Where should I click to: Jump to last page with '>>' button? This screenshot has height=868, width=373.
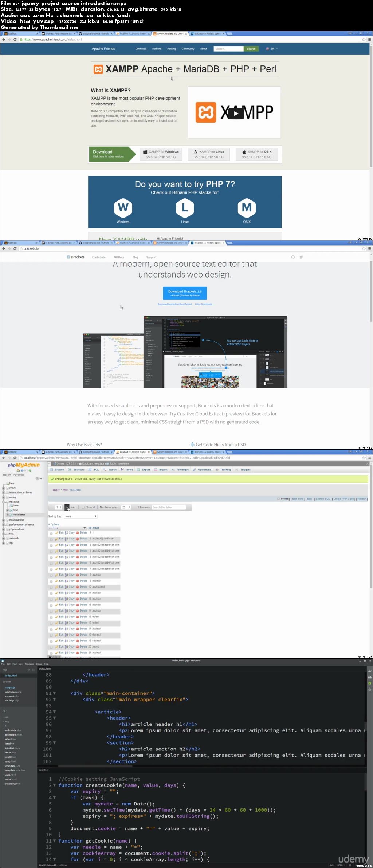(73, 507)
